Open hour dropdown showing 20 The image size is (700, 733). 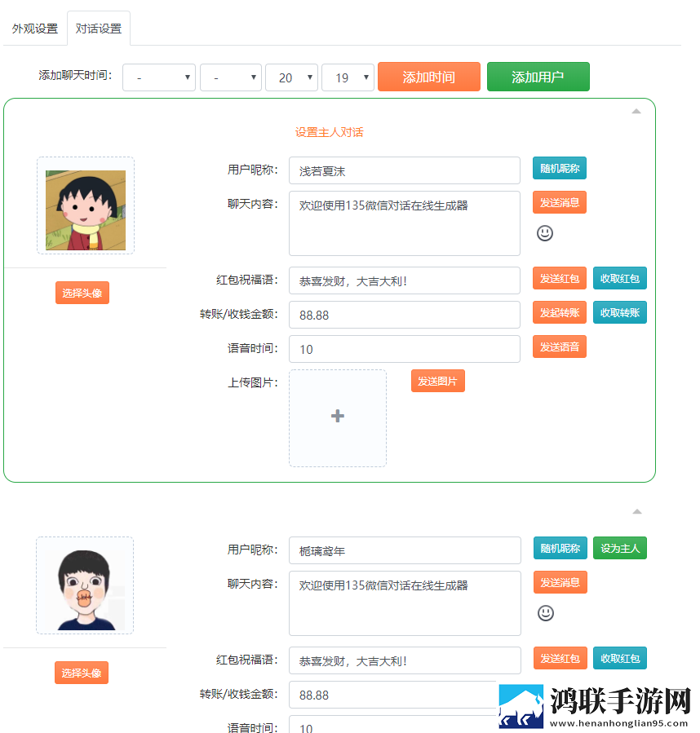click(x=291, y=77)
